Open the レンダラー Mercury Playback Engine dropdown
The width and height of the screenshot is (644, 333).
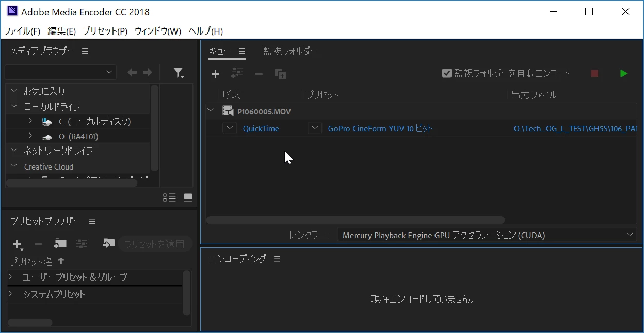coord(488,235)
